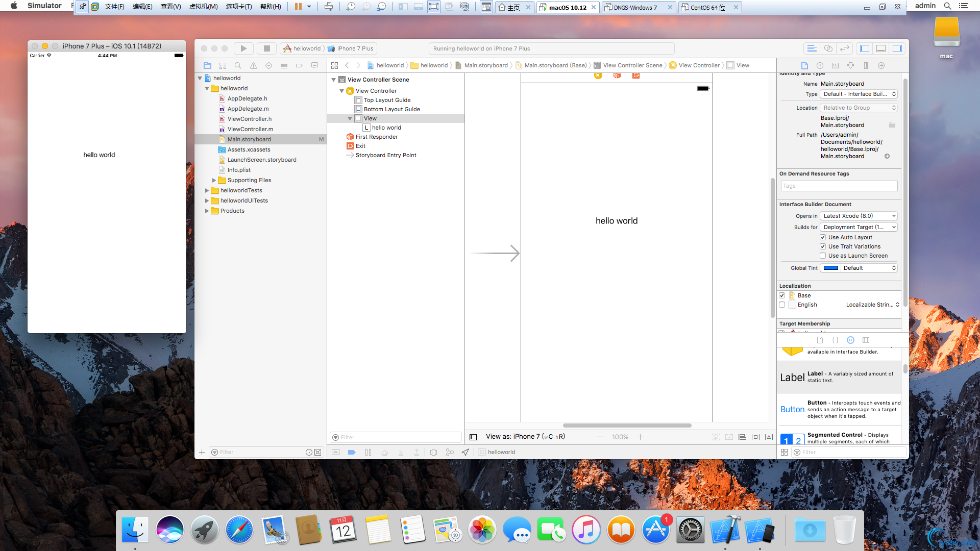Image resolution: width=980 pixels, height=551 pixels.
Task: Expand the Products folder
Action: coord(207,211)
